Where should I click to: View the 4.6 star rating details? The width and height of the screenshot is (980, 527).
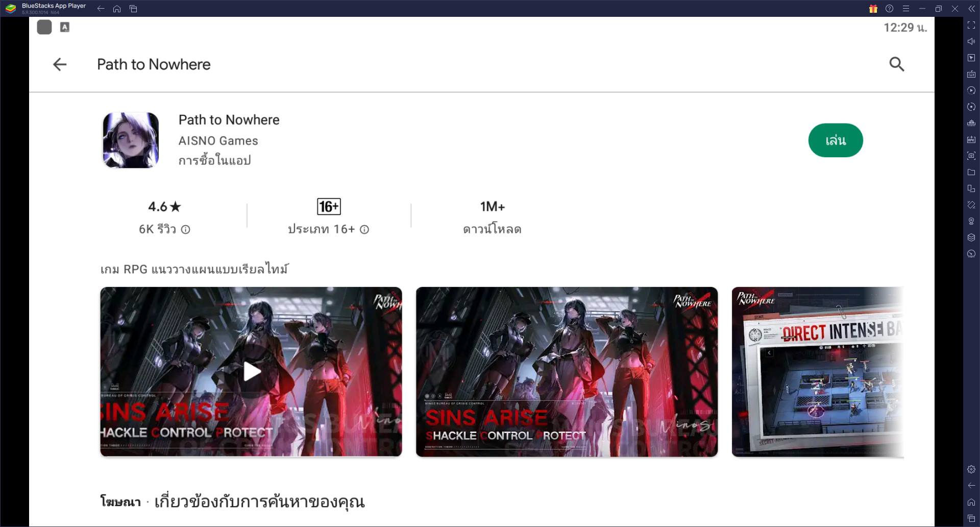tap(164, 207)
